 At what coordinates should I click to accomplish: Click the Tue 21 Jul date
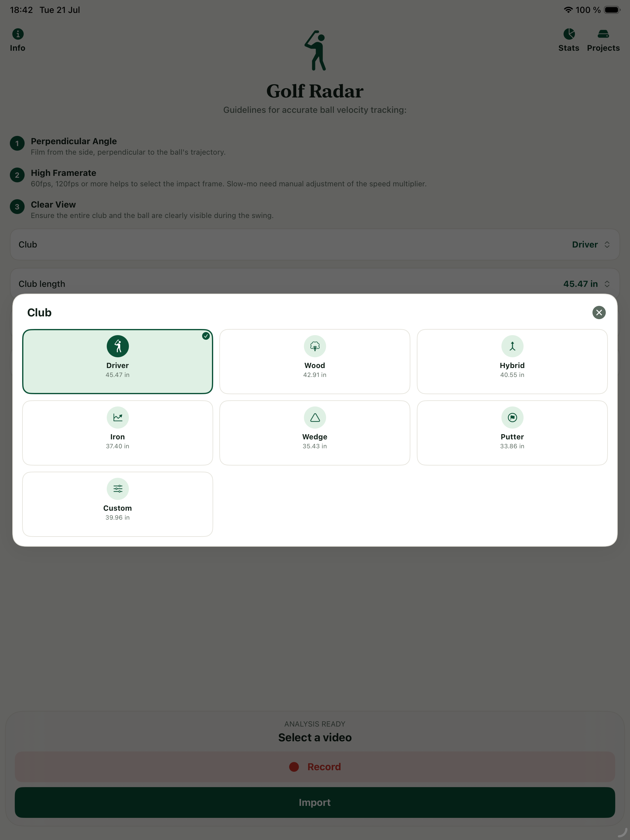pyautogui.click(x=60, y=10)
